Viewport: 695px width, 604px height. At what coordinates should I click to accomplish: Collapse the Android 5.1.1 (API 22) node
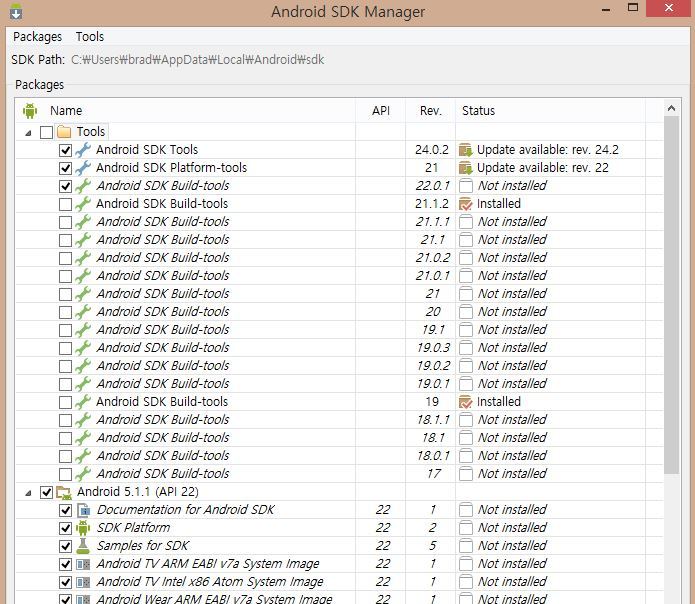(x=28, y=493)
